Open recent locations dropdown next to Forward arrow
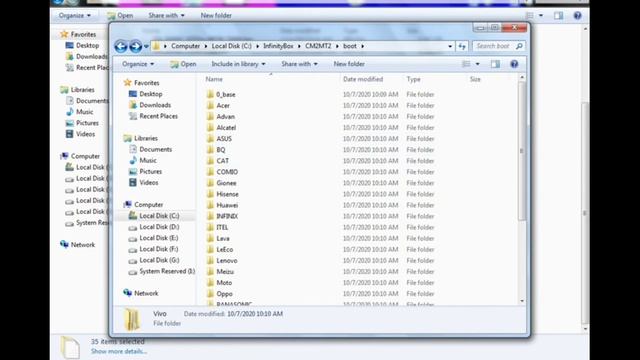Viewport: 640px width, 360px height. [146, 47]
